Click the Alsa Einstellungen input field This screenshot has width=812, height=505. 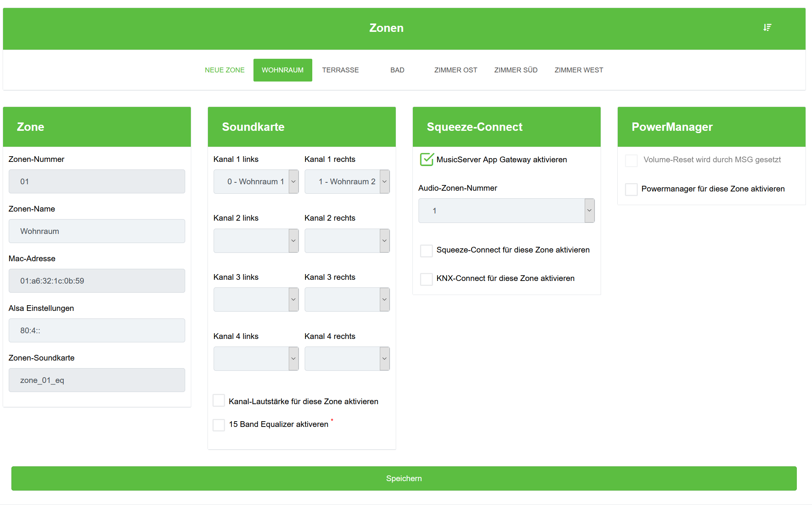[97, 331]
